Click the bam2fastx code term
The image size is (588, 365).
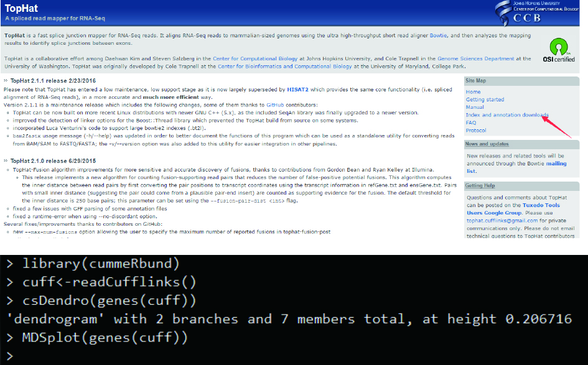[26, 136]
